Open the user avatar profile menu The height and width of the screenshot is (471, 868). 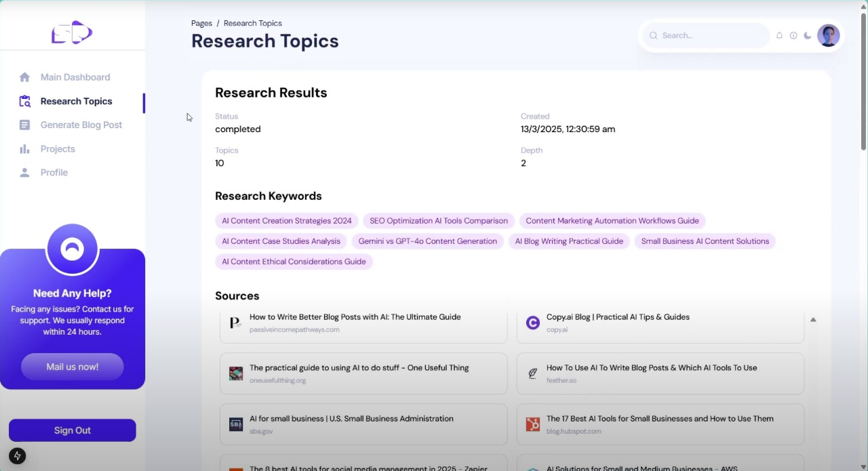click(829, 35)
